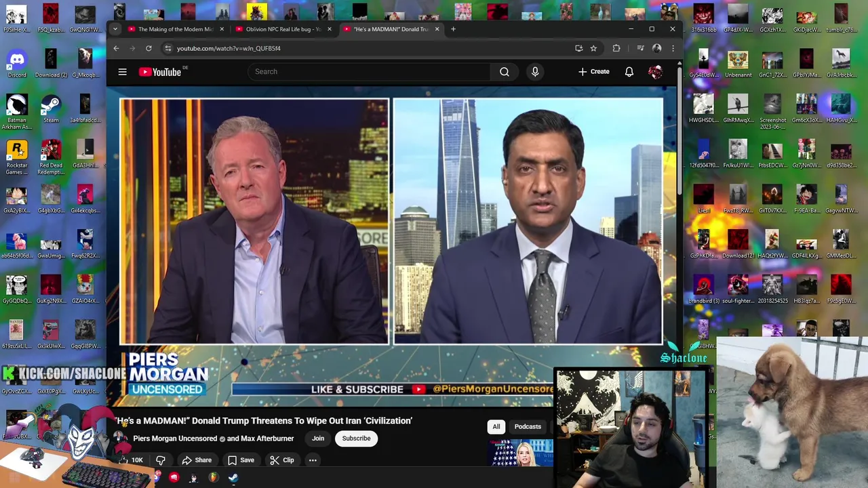
Task: Select the 'Download121' desktop file
Action: click(738, 245)
